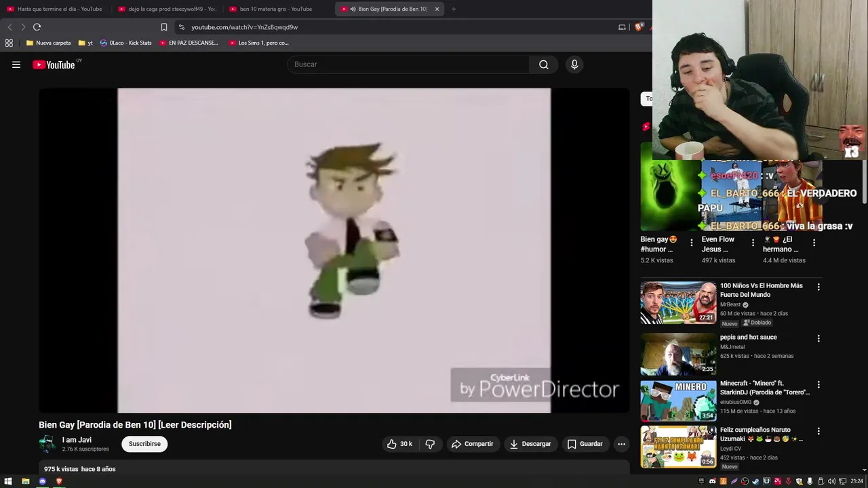This screenshot has width=868, height=488.
Task: Open the Feliz cumpleaños Naruto Uzumaki thumbnail
Action: (x=678, y=447)
